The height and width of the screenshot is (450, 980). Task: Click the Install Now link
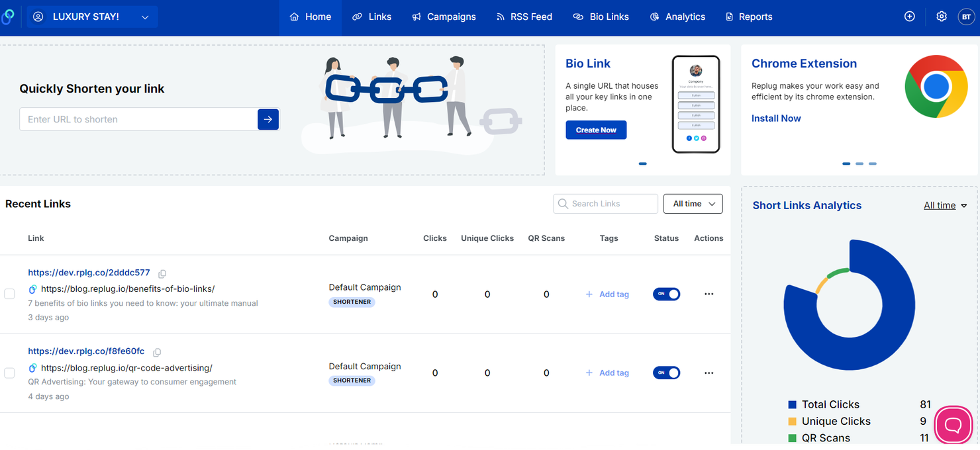tap(776, 118)
